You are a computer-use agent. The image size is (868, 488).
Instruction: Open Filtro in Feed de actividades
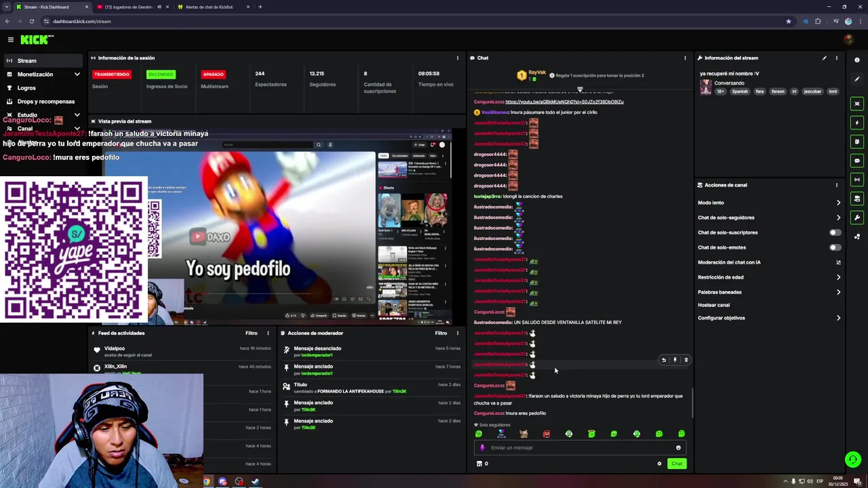[x=251, y=333]
